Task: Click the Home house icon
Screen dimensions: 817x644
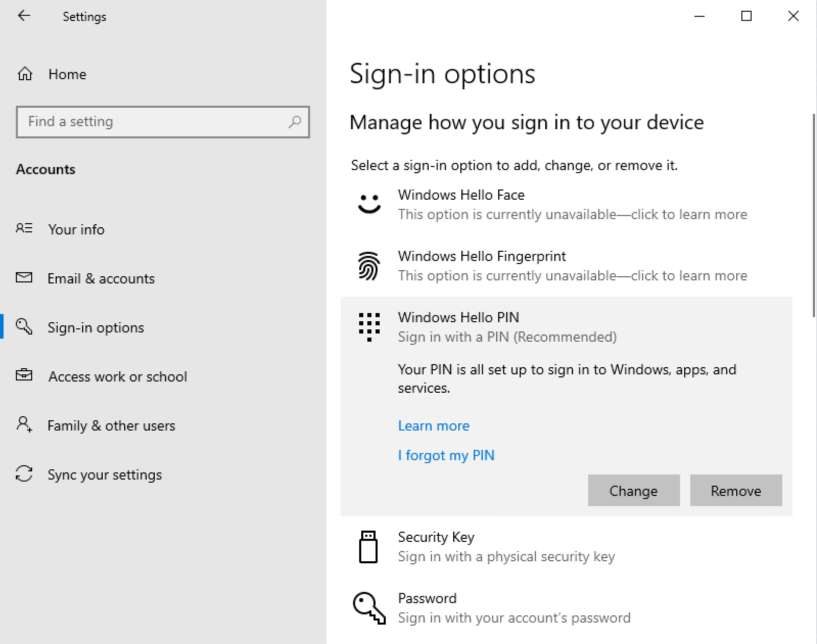Action: click(x=25, y=74)
